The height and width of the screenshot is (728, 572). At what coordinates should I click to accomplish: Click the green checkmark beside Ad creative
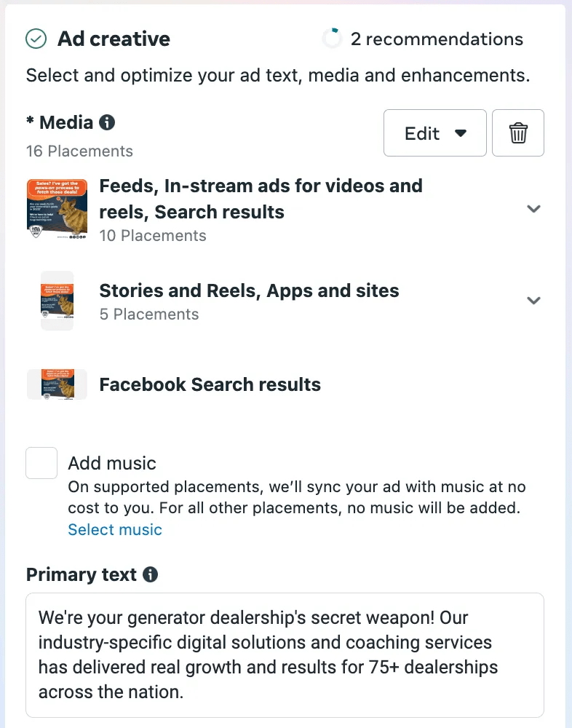tap(36, 39)
